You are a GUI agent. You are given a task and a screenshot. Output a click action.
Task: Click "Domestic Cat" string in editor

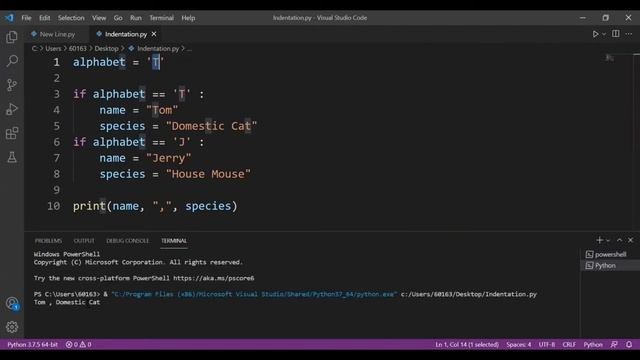point(211,126)
